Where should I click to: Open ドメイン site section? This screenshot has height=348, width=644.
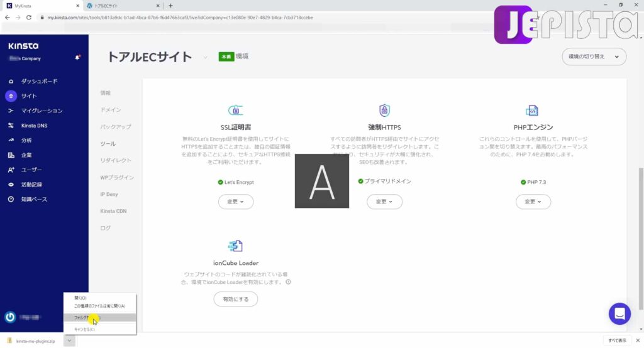tap(111, 110)
